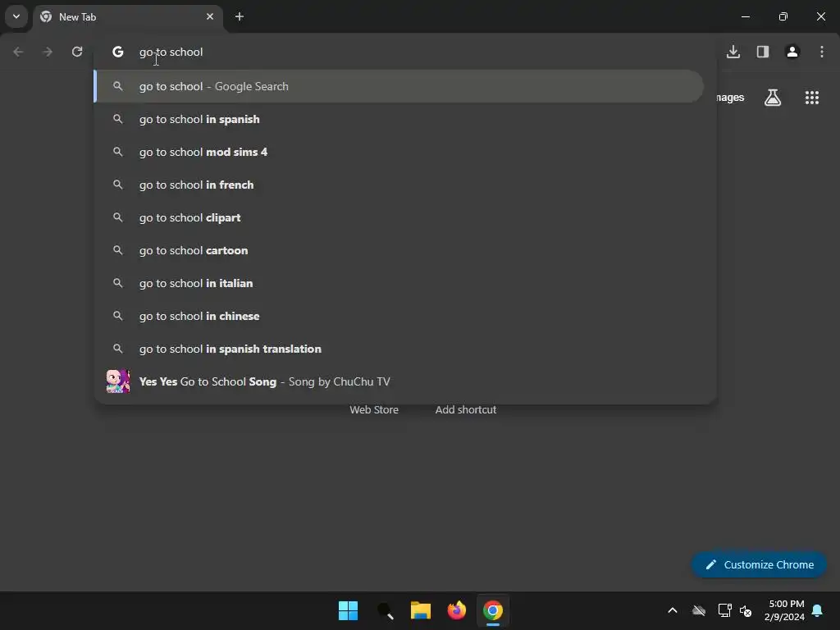The image size is (840, 630).
Task: Open the profile avatar icon
Action: [792, 52]
